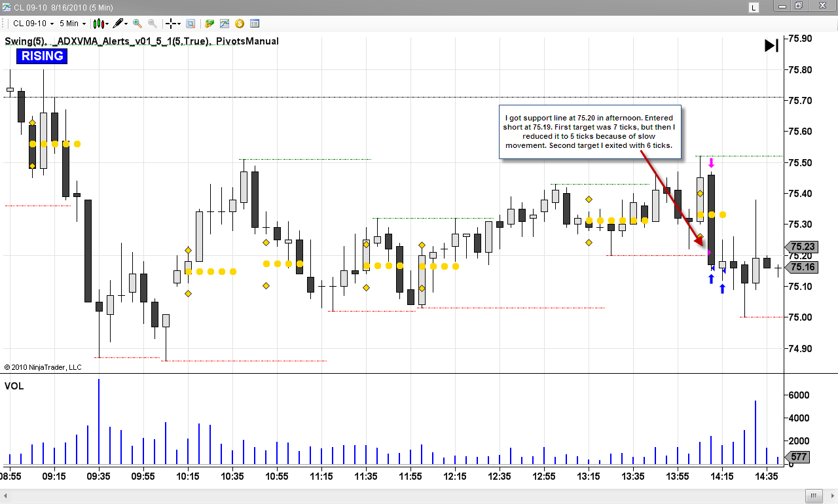The image size is (838, 504).
Task: Open the candlestick chart style dropdown
Action: (100, 24)
